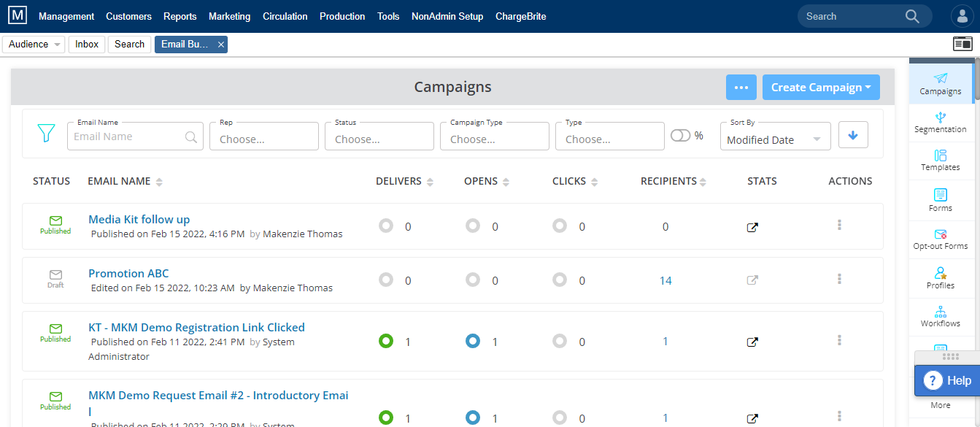Click the search icon in the Email Name field

point(191,136)
